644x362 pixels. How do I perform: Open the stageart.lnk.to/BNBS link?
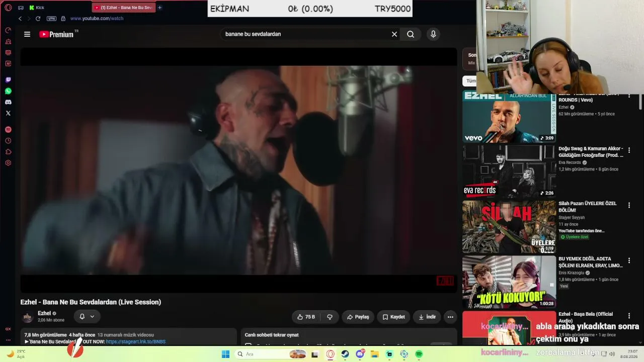[x=136, y=342]
